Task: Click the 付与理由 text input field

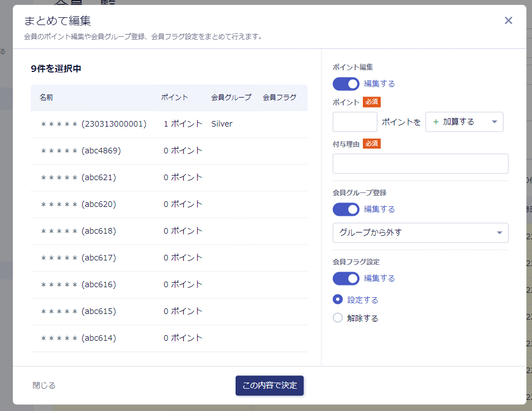Action: pos(420,163)
